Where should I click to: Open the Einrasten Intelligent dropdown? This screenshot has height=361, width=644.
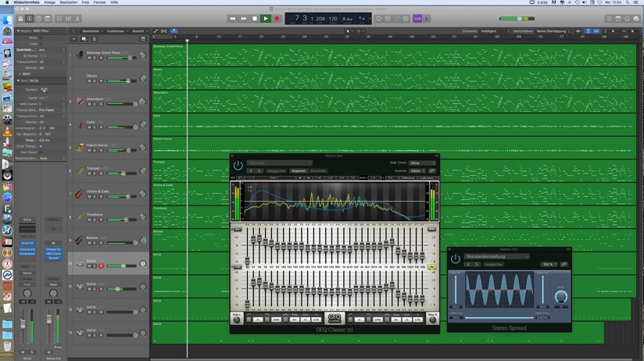tap(495, 31)
